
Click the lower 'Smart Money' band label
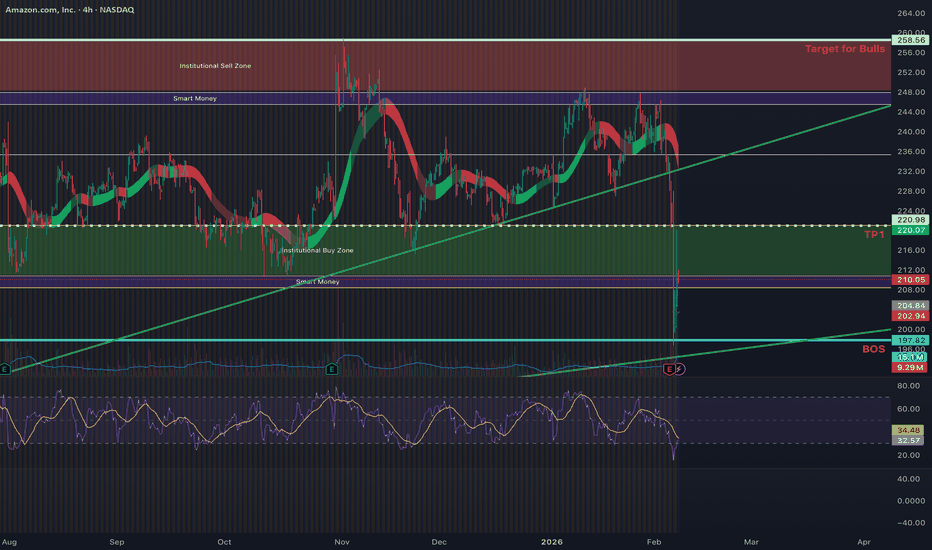[x=317, y=282]
